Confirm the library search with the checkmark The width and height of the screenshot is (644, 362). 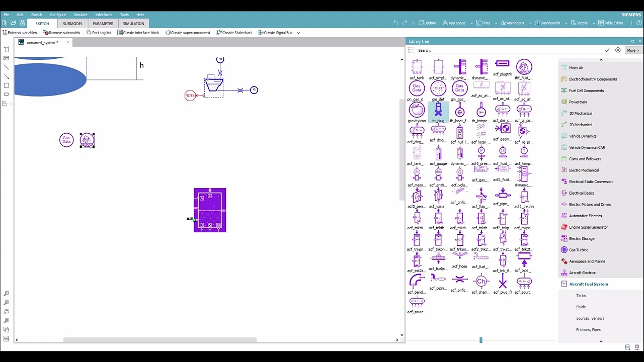tap(607, 50)
